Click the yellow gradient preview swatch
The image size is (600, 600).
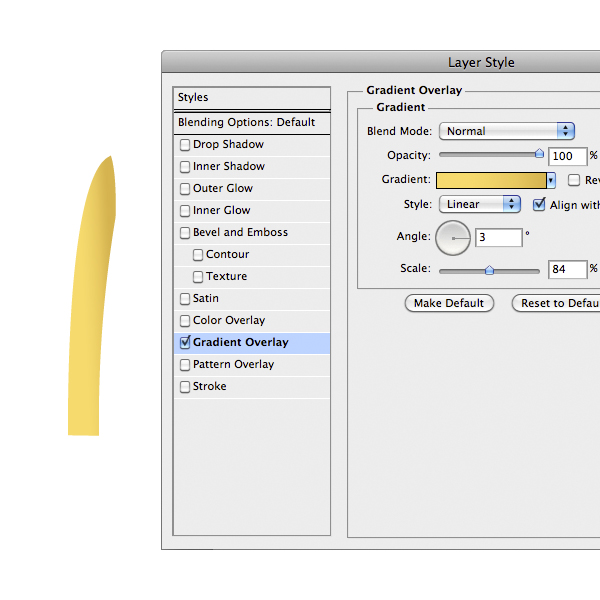pos(491,180)
